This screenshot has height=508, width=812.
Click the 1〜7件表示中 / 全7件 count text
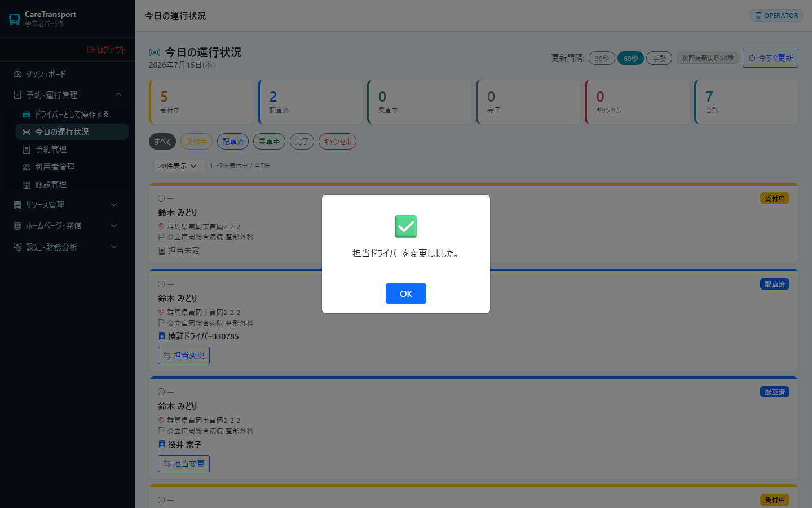[x=240, y=165]
